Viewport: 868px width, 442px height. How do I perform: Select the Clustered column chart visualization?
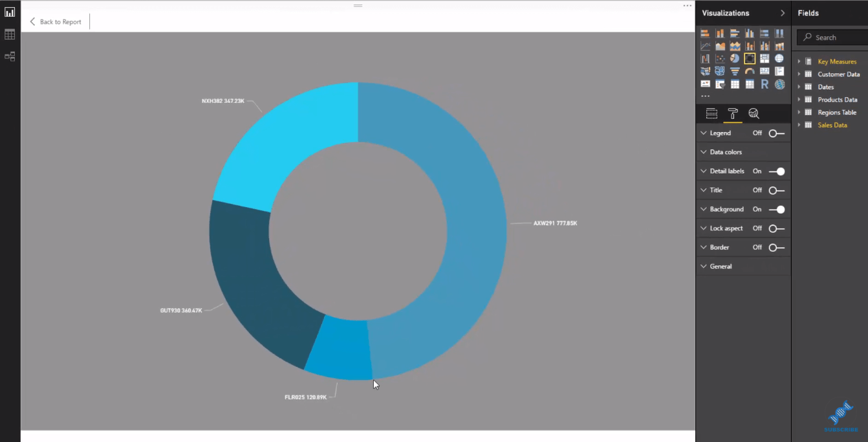pos(750,33)
